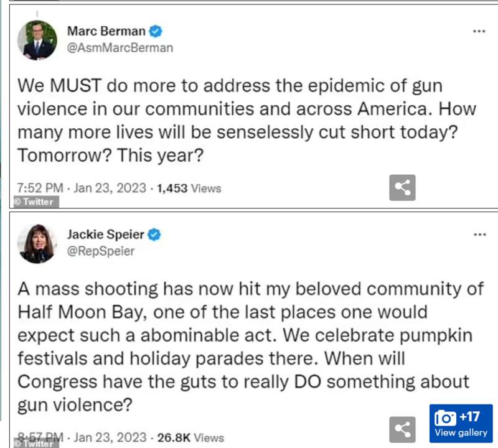
Task: Click Marc Berman's profile picture
Action: 37,40
